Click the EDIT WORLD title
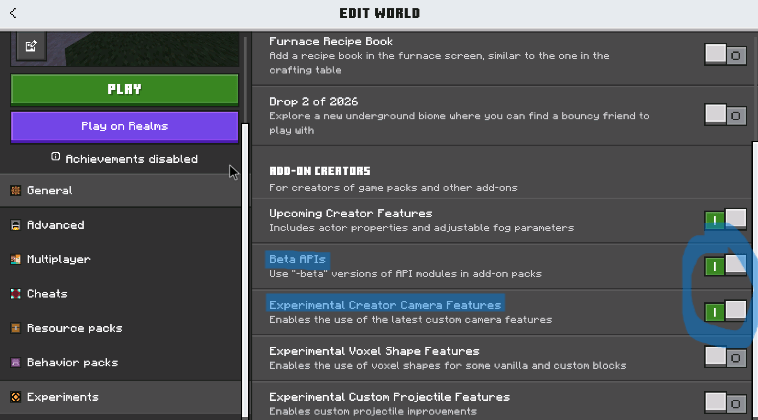The image size is (758, 420). click(379, 14)
